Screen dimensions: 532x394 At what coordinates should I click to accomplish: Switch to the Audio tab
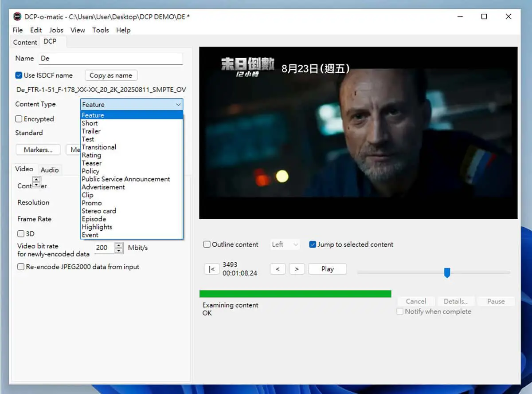click(x=50, y=170)
